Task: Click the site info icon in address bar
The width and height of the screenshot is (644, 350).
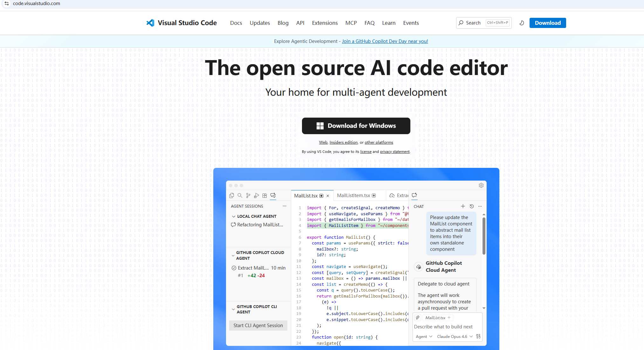Action: pos(7,3)
